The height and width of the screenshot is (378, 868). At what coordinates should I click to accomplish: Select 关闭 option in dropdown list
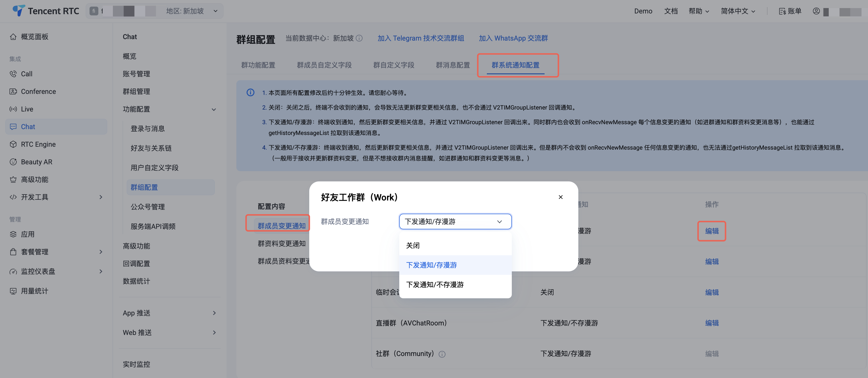[413, 245]
